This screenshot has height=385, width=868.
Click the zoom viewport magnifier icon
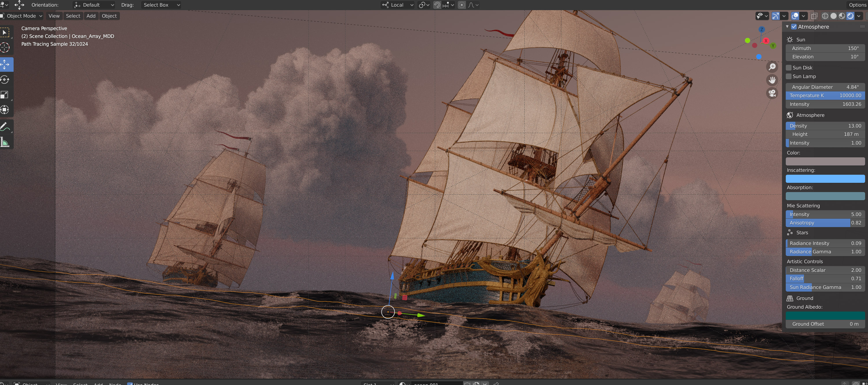(772, 67)
